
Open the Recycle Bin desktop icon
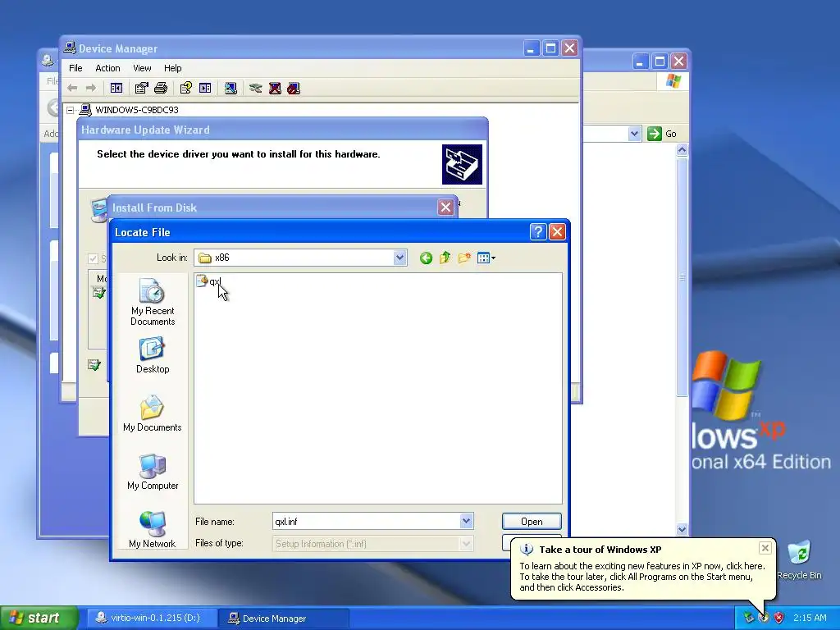coord(799,559)
